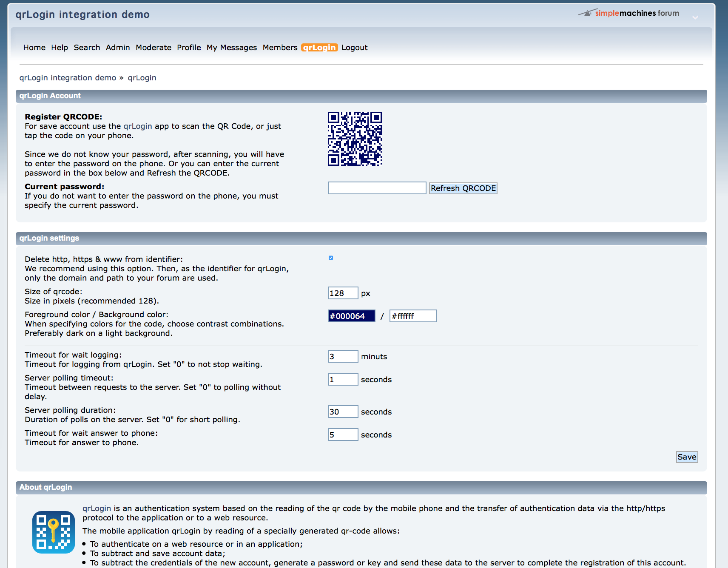Open the My Messages menu item
This screenshot has height=568, width=728.
[232, 48]
